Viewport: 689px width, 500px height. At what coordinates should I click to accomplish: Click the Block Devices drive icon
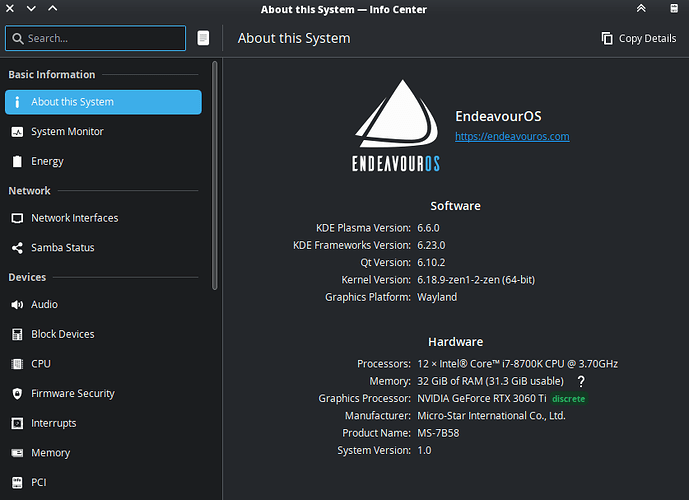17,334
